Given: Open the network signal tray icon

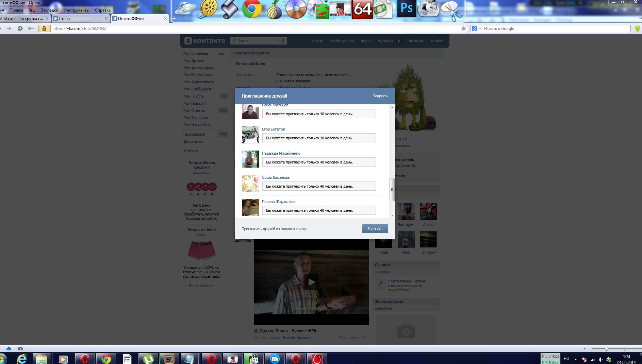Looking at the screenshot, I should [x=592, y=360].
